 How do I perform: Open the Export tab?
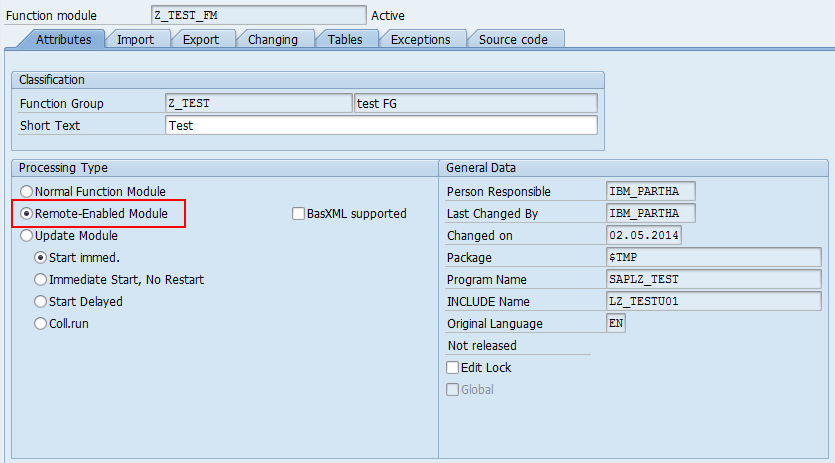(201, 39)
